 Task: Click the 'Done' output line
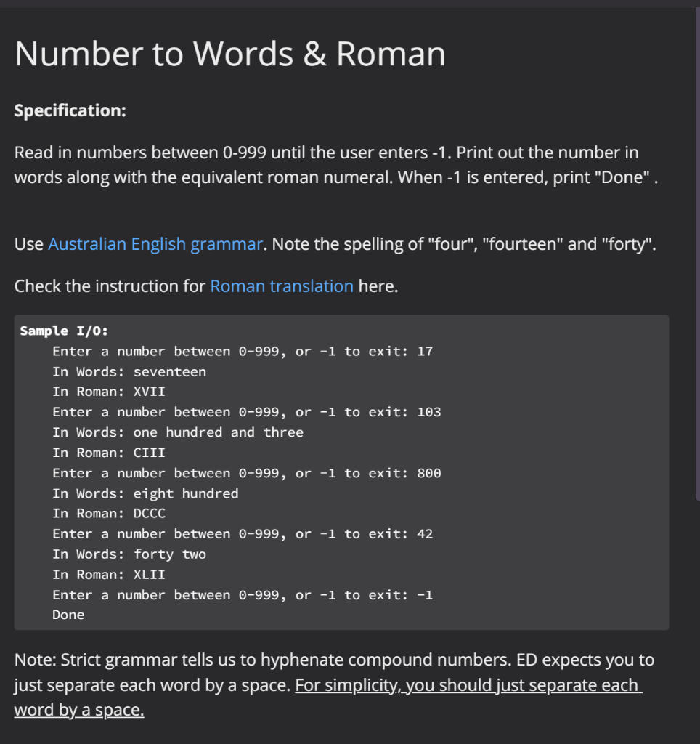click(x=68, y=615)
